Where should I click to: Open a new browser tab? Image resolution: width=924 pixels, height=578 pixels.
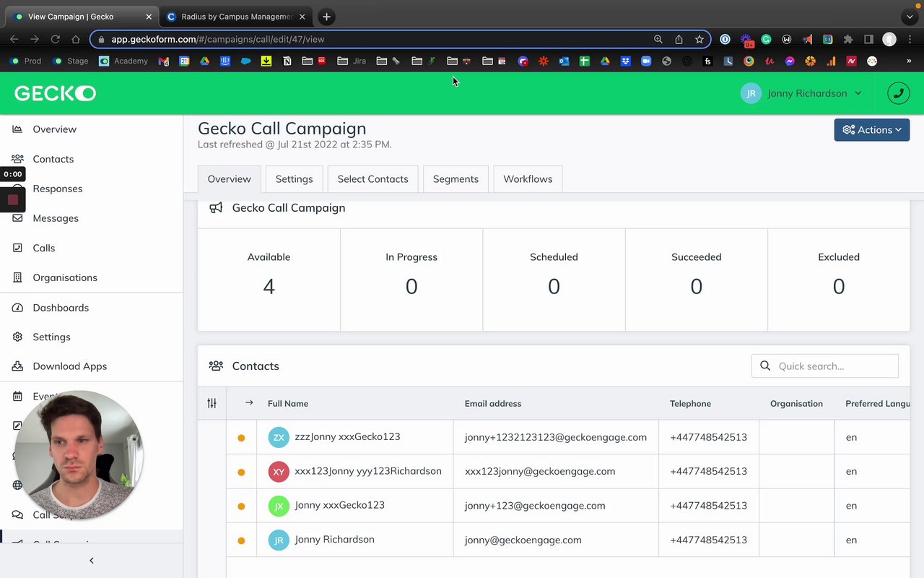pyautogui.click(x=326, y=17)
